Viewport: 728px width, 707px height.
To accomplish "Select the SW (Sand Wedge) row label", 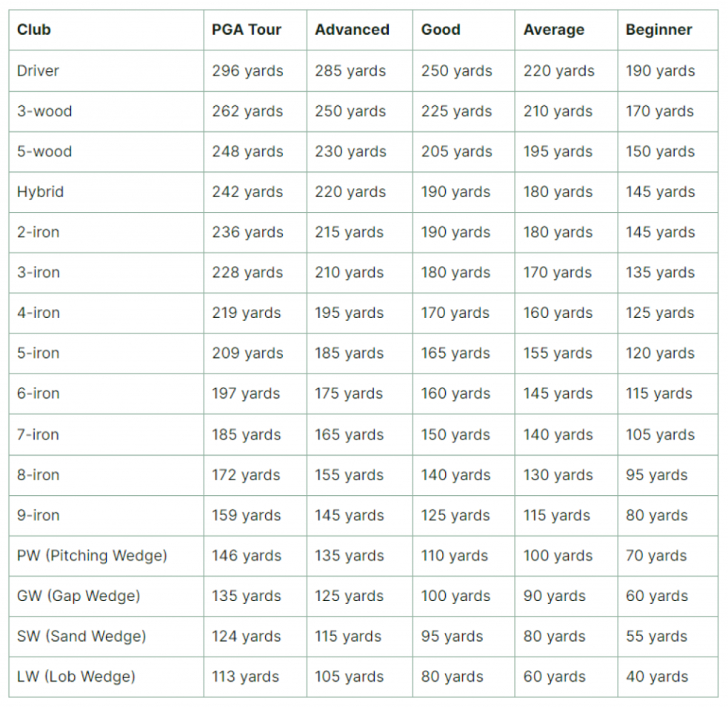I will pos(106,637).
